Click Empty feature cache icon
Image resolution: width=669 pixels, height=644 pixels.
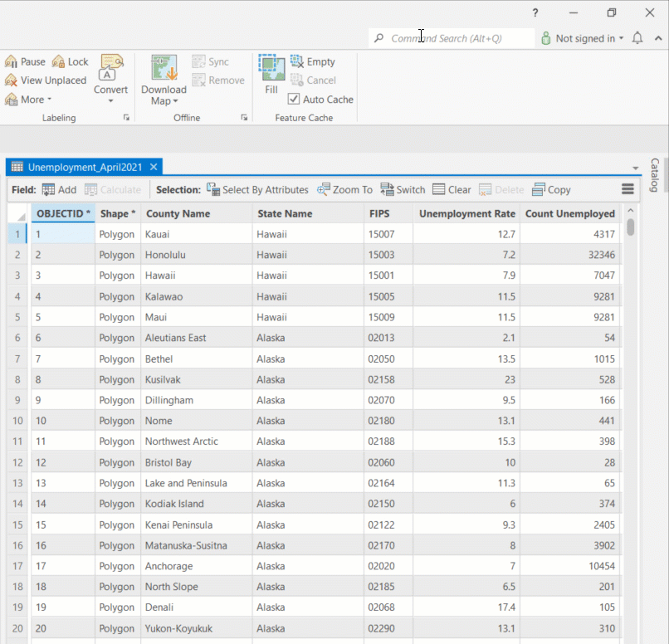(297, 62)
